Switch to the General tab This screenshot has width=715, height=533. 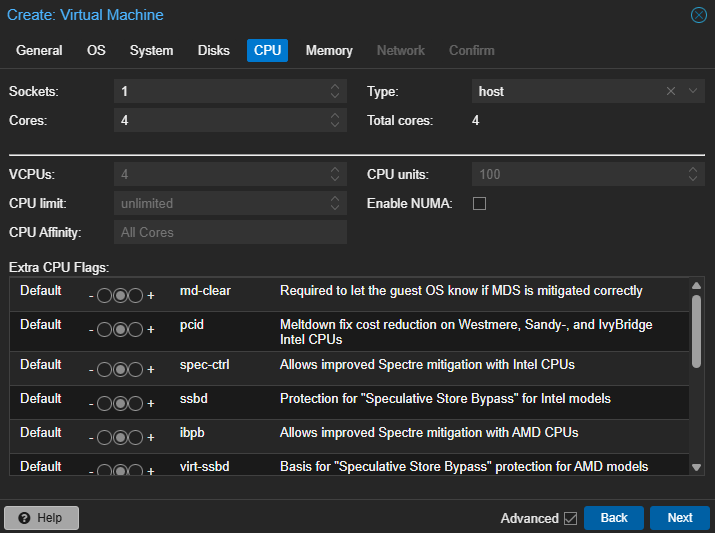pyautogui.click(x=39, y=51)
